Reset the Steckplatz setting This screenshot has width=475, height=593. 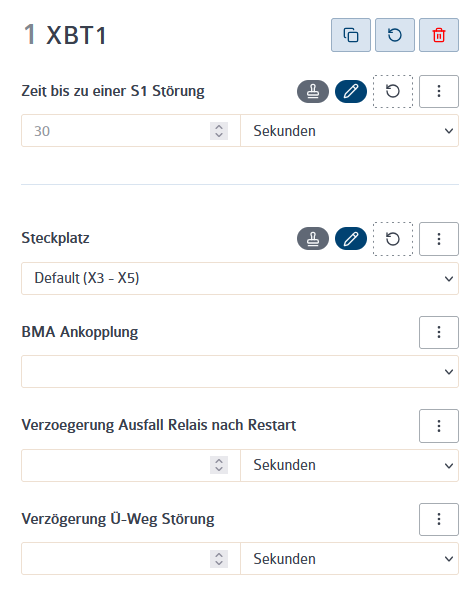[x=393, y=239]
